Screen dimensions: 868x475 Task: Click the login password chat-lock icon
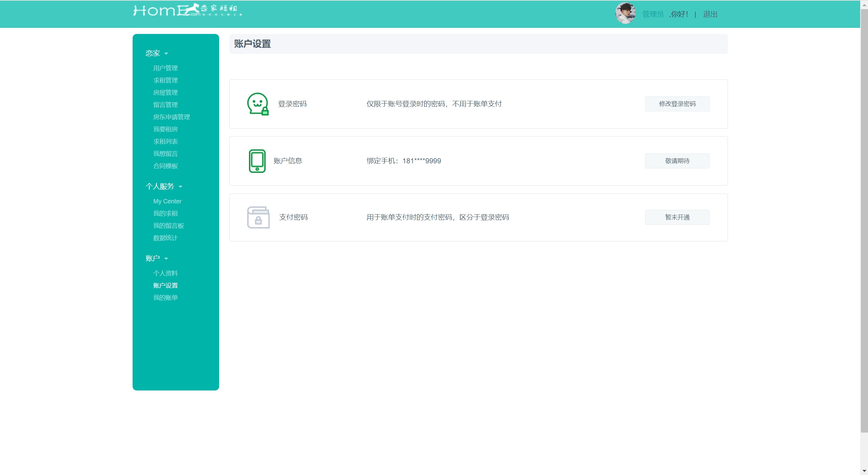(258, 104)
